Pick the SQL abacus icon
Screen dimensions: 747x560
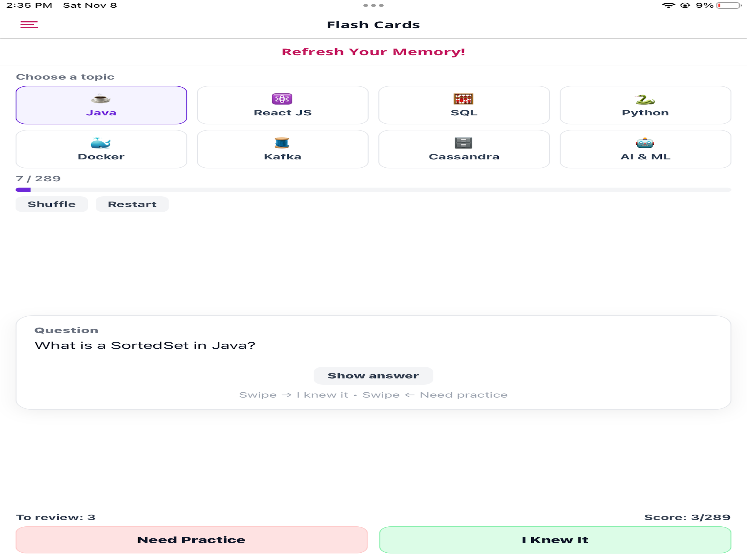[x=463, y=99]
